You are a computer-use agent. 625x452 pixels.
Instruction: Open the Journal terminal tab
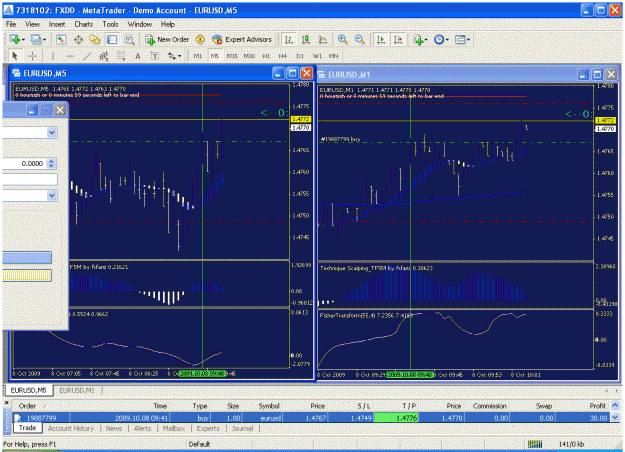pyautogui.click(x=242, y=428)
